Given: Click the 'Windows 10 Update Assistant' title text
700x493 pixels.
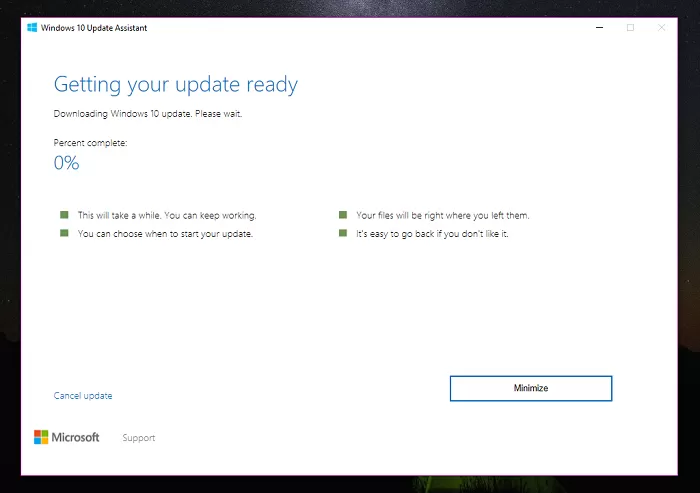Looking at the screenshot, I should [x=94, y=28].
